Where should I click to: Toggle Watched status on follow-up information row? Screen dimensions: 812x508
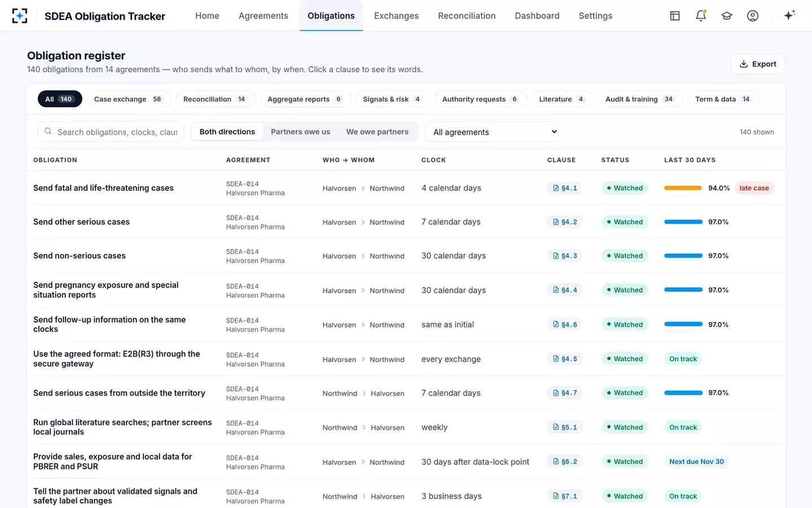625,325
